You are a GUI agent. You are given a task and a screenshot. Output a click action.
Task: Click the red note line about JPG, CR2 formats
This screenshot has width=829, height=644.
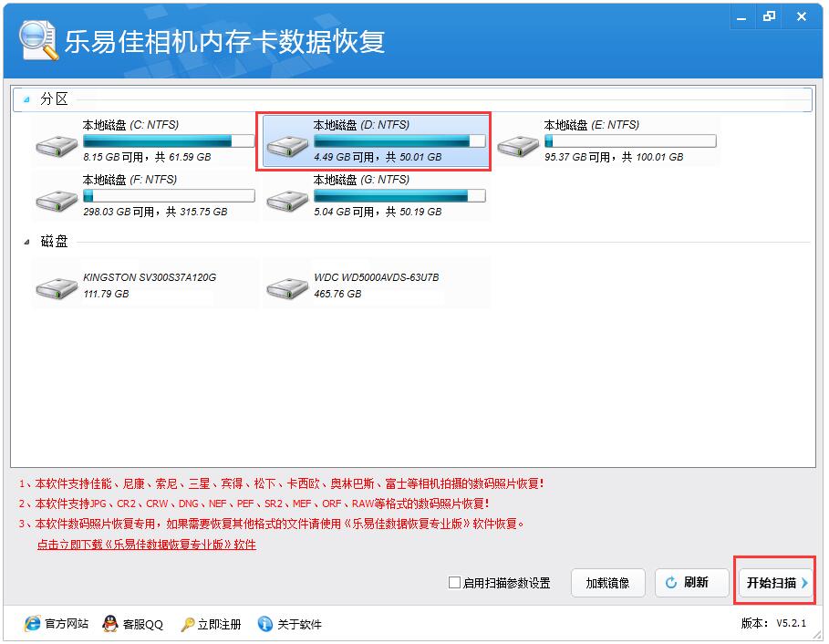point(254,504)
